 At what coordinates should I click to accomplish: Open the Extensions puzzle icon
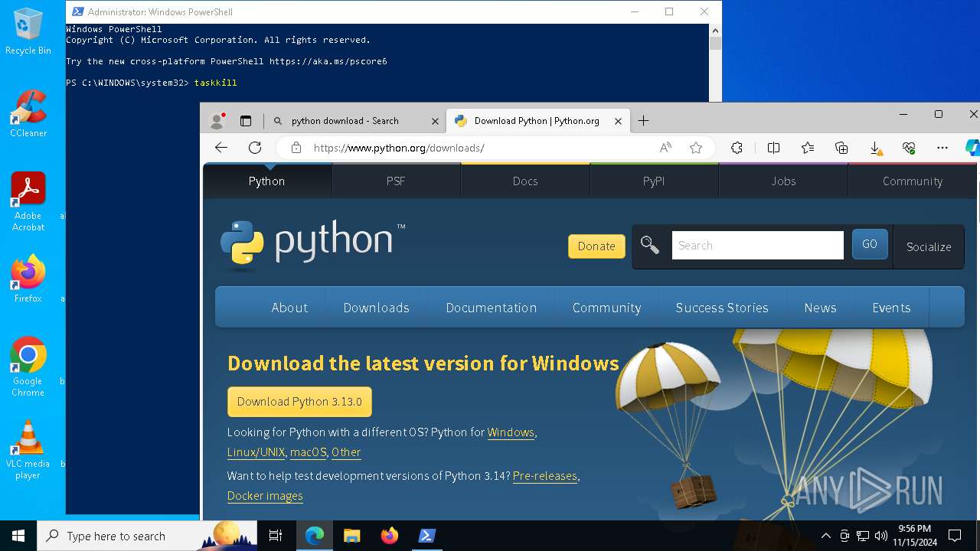pyautogui.click(x=737, y=148)
